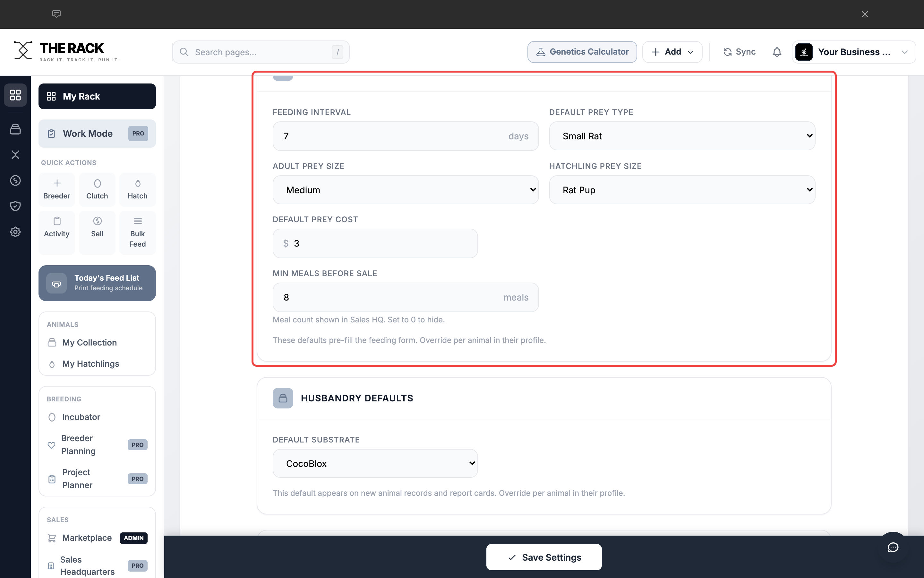Open Project Planner

97,478
